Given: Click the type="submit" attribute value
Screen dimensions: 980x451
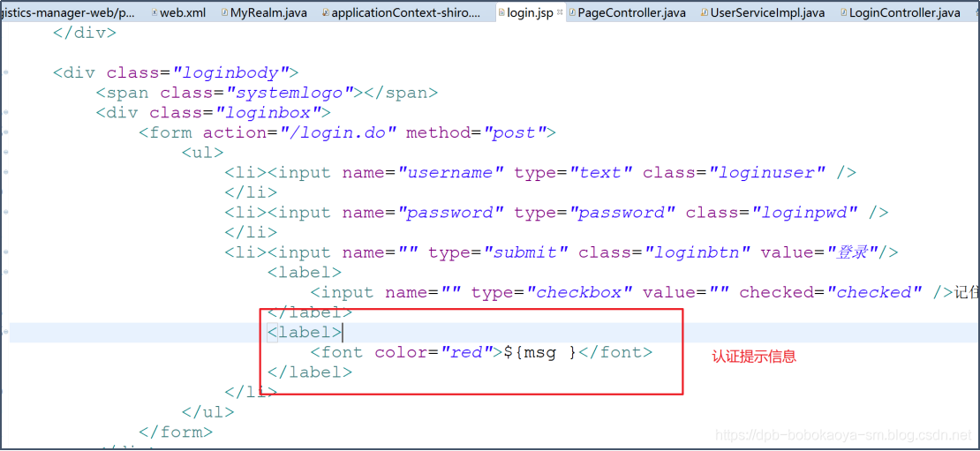Looking at the screenshot, I should click(525, 253).
